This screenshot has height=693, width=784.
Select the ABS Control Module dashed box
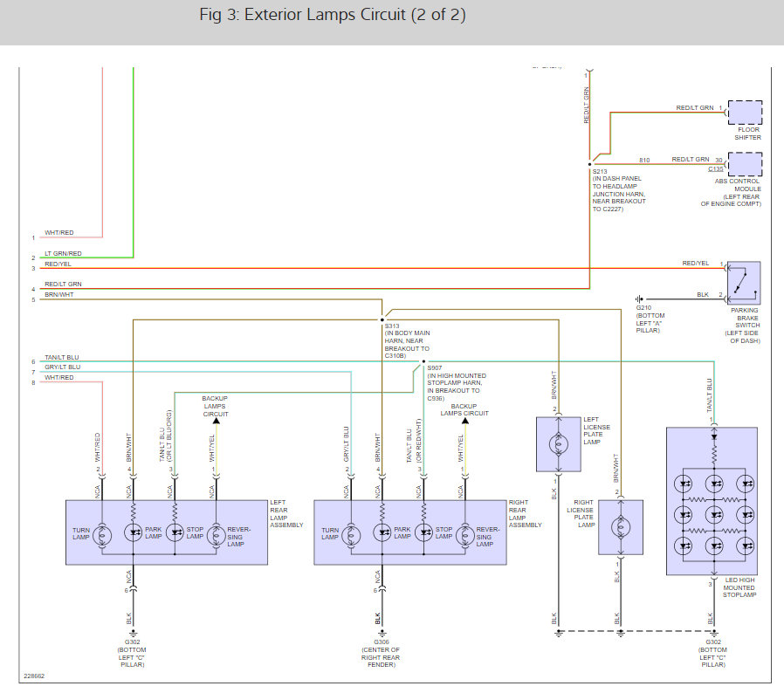tap(745, 164)
